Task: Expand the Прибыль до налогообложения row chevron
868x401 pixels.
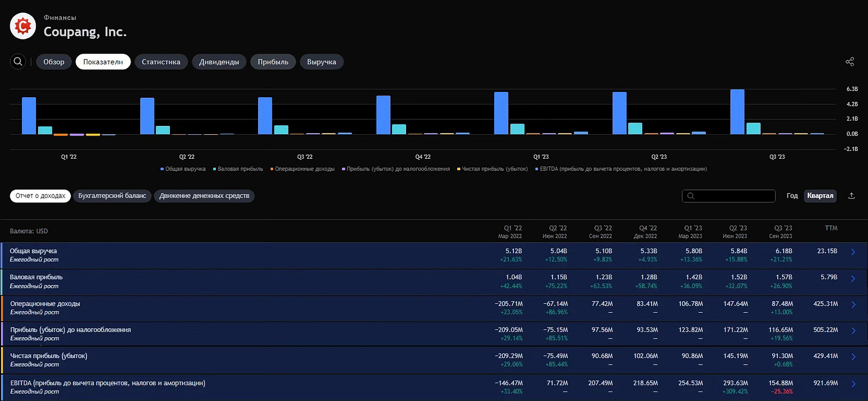Action: click(853, 331)
